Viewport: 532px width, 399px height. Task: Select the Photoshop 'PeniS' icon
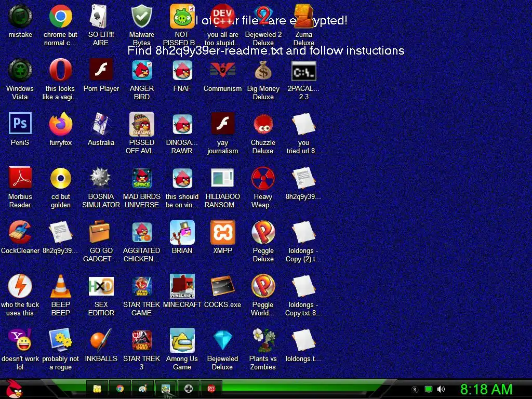(x=20, y=124)
